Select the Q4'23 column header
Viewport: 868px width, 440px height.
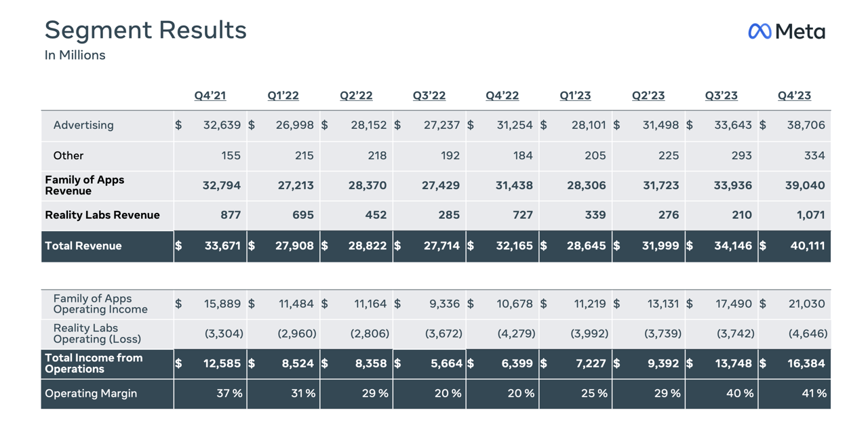click(794, 96)
